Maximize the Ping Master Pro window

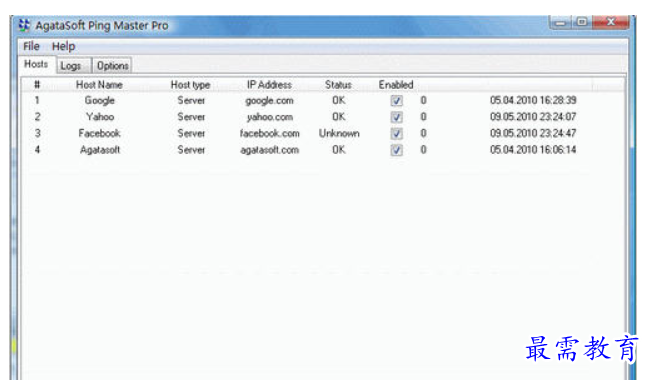(x=582, y=22)
